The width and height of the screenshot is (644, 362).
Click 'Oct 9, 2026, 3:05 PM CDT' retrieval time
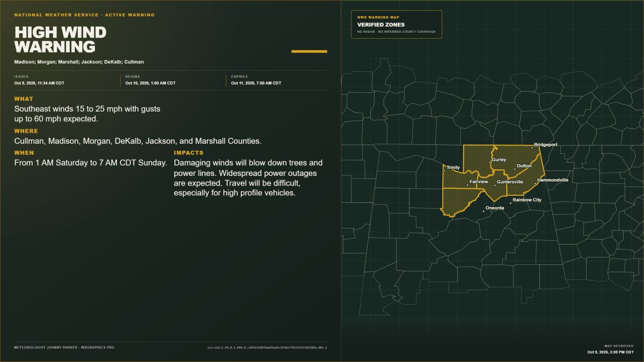(611, 352)
